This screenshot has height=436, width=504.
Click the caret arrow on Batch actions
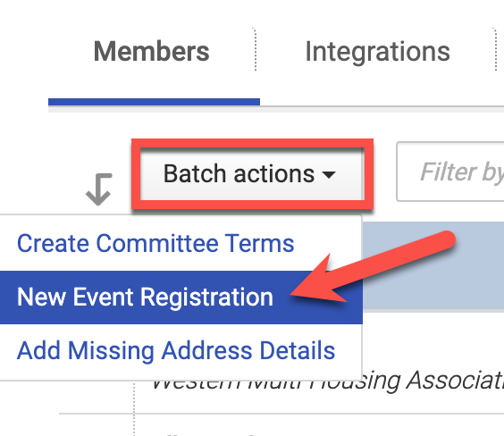click(329, 174)
